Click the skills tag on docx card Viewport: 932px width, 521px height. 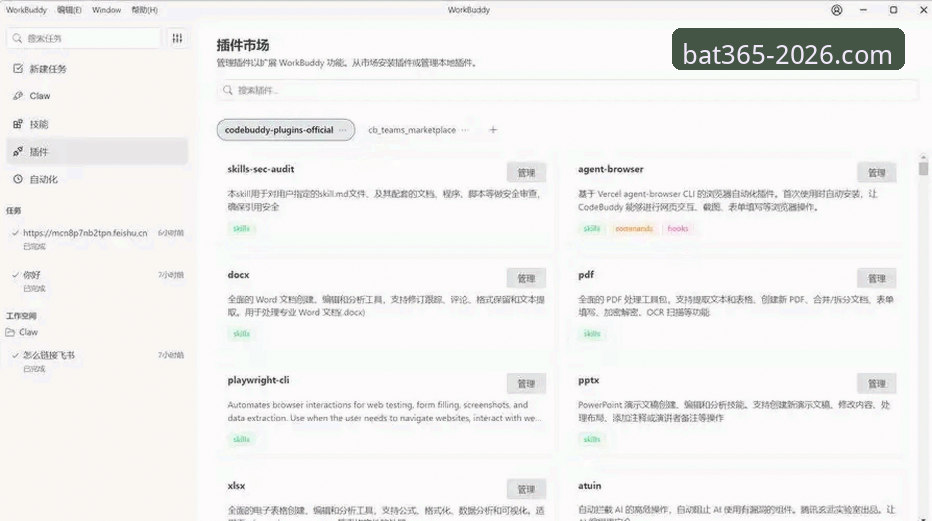tap(241, 334)
